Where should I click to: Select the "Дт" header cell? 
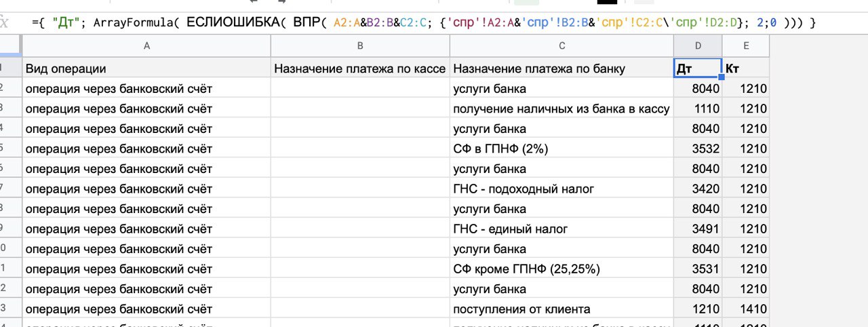pos(698,69)
